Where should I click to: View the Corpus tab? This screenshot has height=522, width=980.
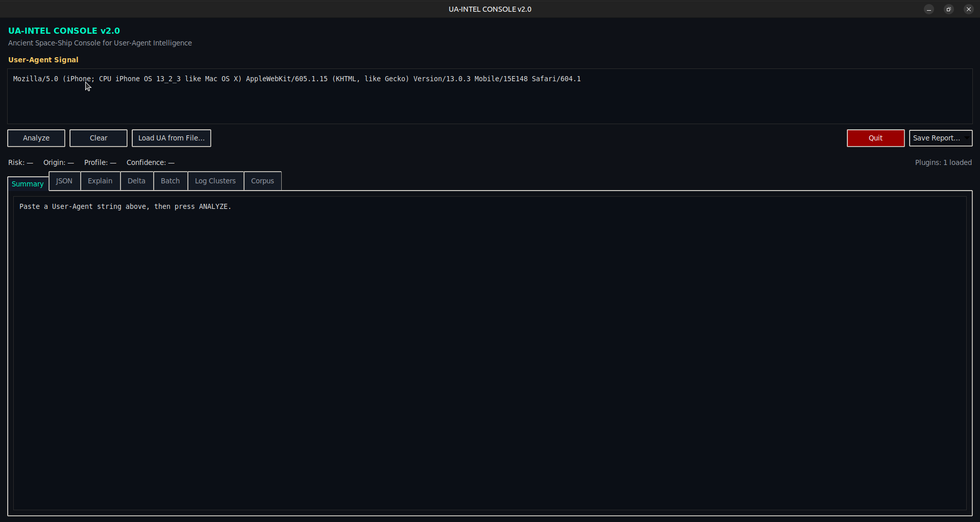pos(262,181)
